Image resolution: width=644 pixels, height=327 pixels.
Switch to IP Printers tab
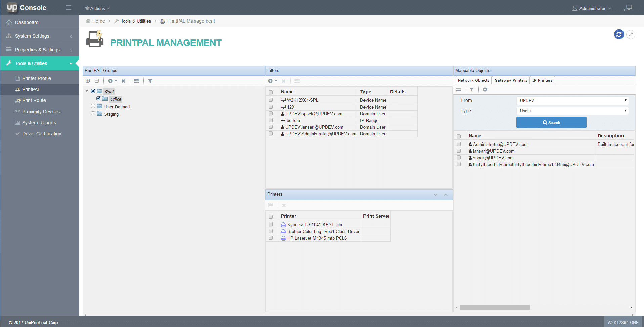click(542, 80)
